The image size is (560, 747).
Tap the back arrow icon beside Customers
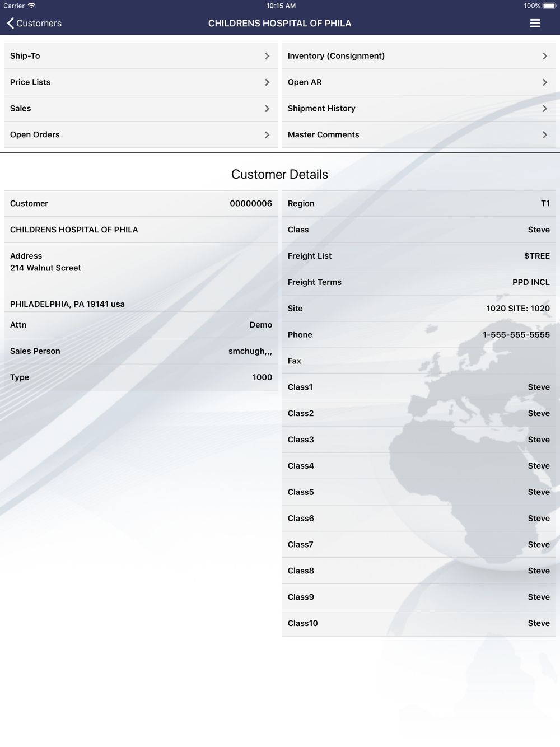[x=11, y=23]
